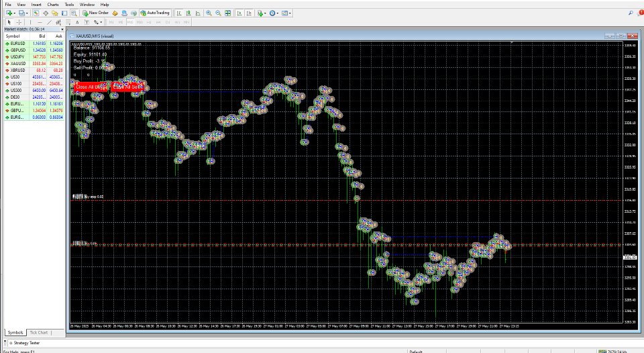Switch chart to Candlesticks mode
Viewport: 644px width, 353px height.
189,13
